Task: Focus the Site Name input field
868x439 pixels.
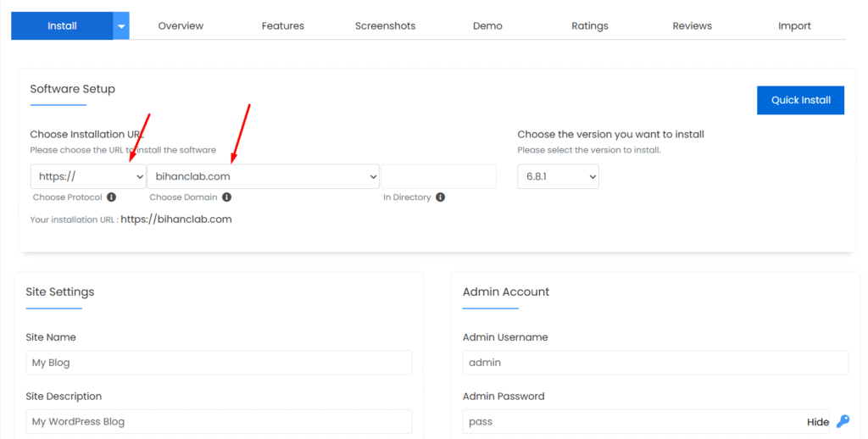Action: coord(219,363)
